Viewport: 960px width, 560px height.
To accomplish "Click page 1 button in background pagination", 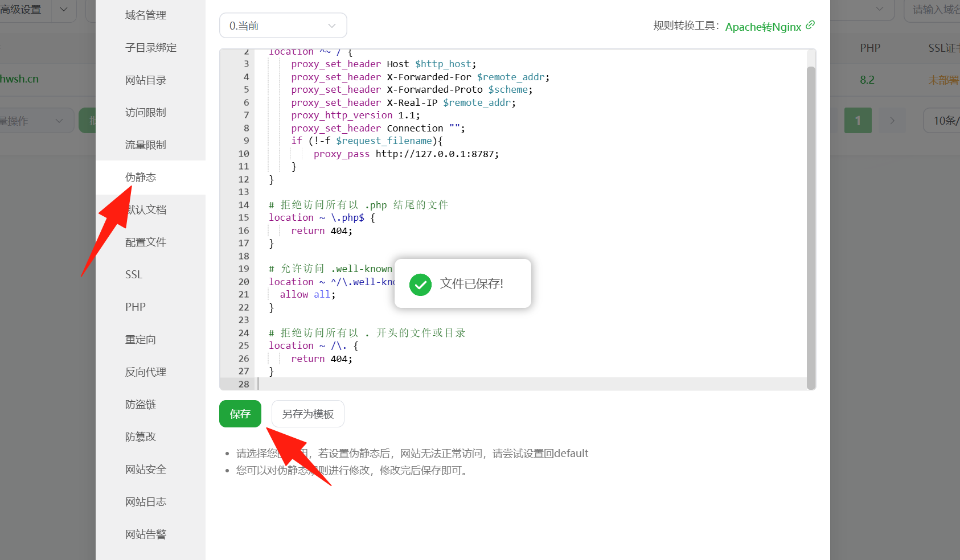I will point(858,121).
